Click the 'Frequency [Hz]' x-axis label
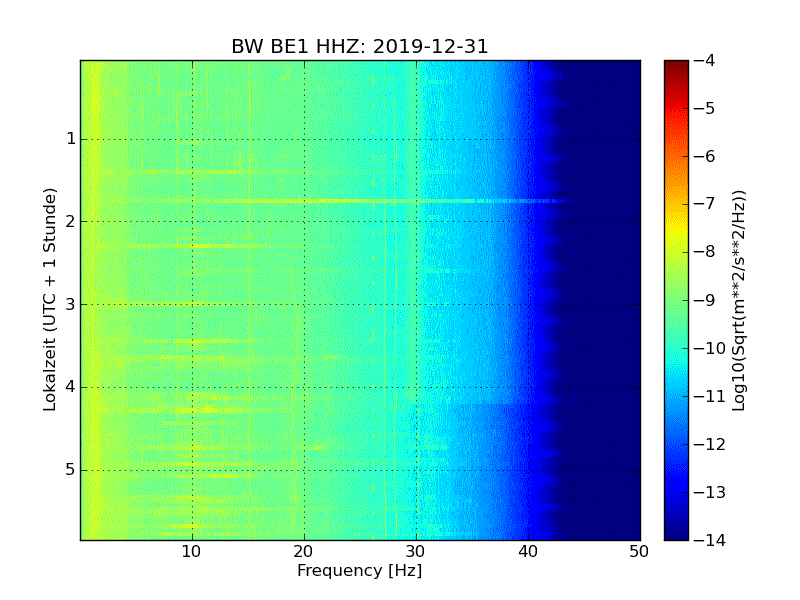The image size is (800, 600). point(360,570)
